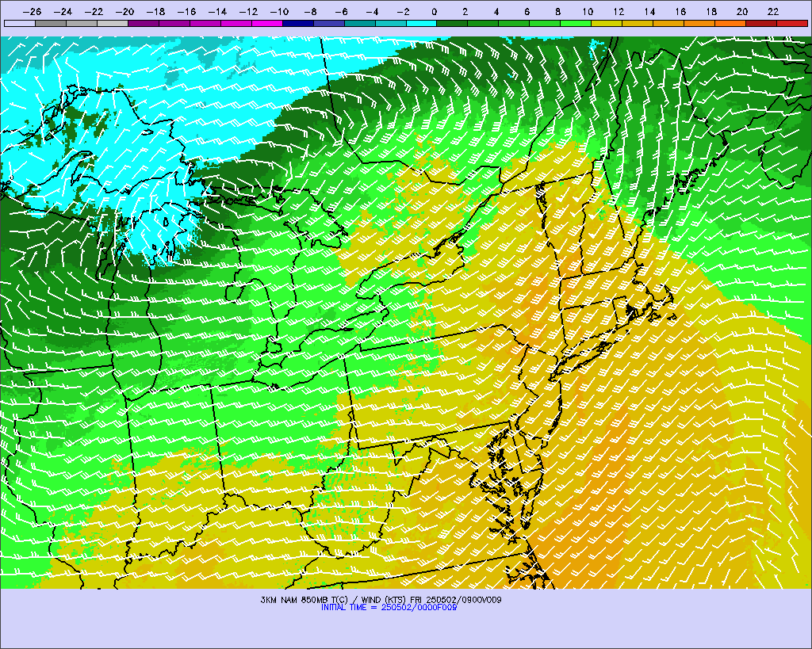Image resolution: width=812 pixels, height=649 pixels.
Task: Click the lavender swatch left of -26
Action: coord(20,23)
